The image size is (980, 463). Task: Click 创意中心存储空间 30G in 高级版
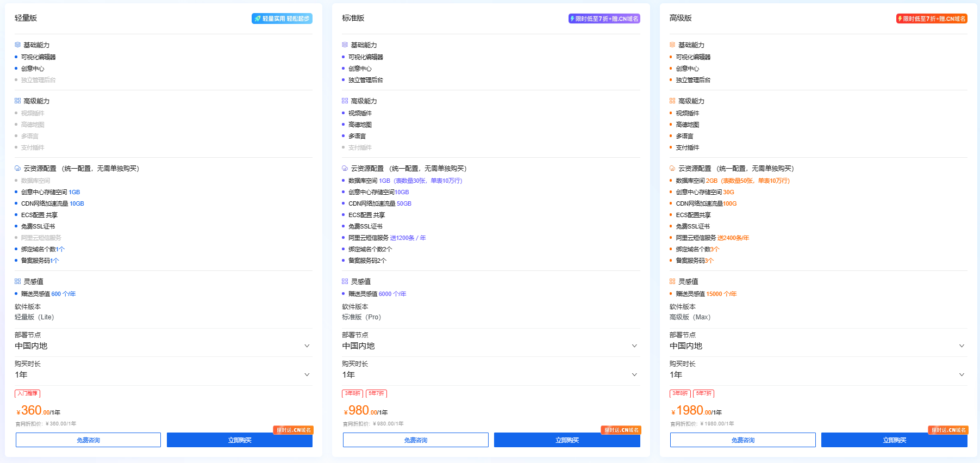click(705, 192)
